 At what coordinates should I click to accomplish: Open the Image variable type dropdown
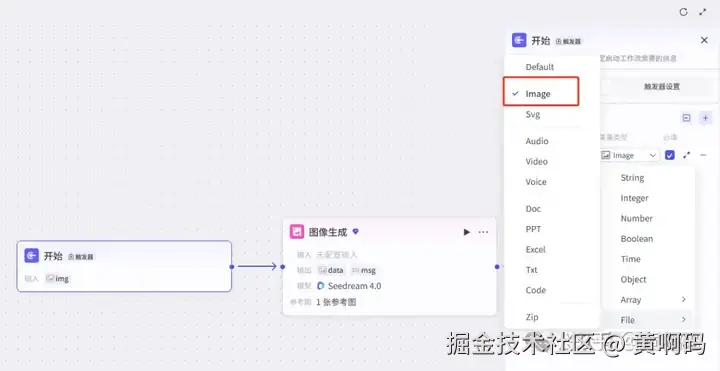coord(630,155)
